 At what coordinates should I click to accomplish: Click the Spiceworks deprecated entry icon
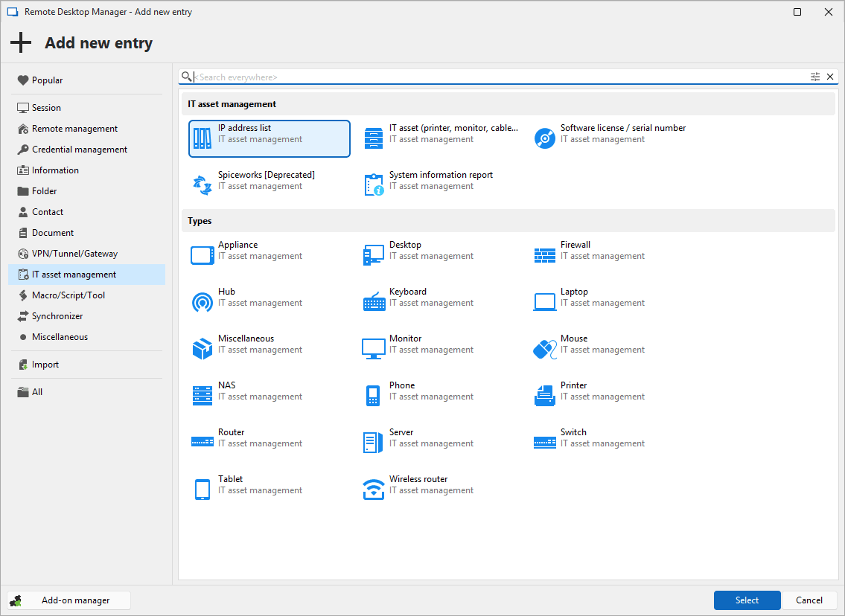click(203, 185)
